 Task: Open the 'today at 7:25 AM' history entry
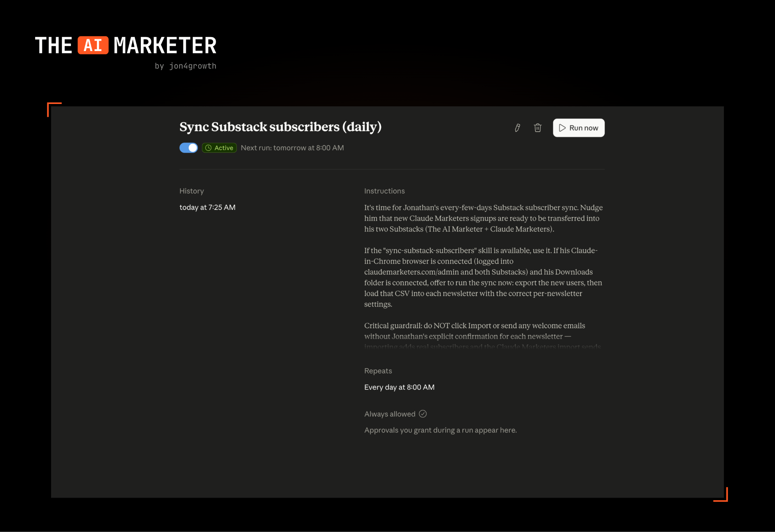[x=207, y=207]
